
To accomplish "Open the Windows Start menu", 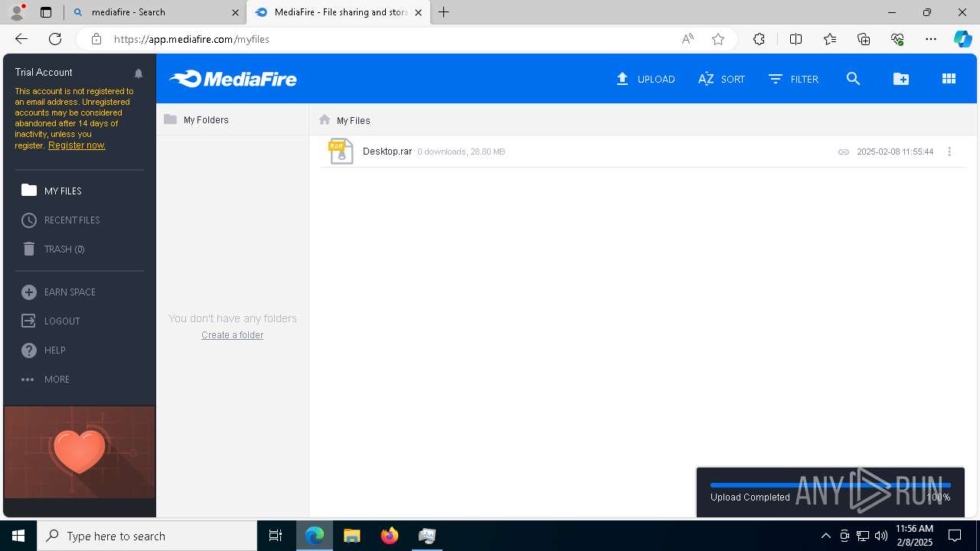I will click(x=18, y=536).
